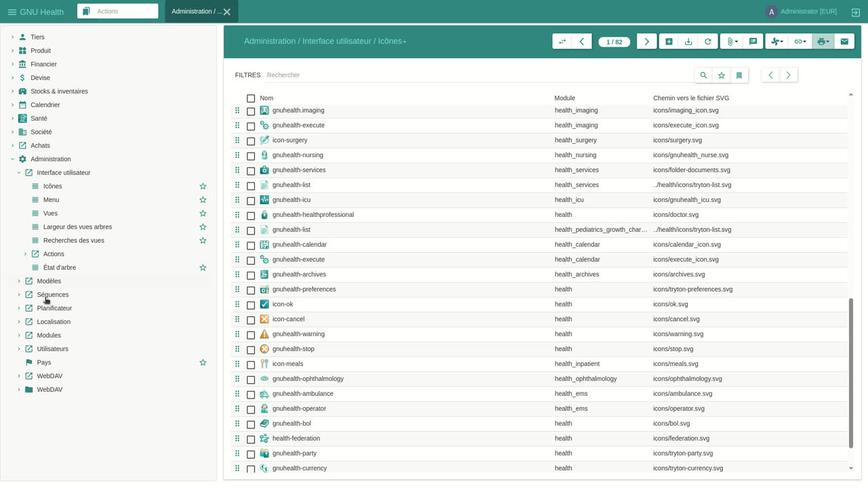Check the gnuhealth-stop row checkbox

click(x=251, y=350)
